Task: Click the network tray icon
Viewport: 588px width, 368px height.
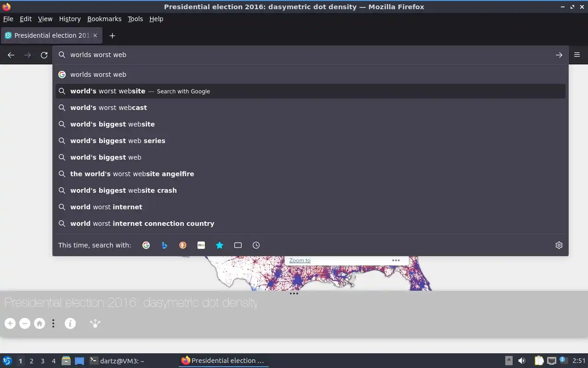Action: (x=552, y=361)
